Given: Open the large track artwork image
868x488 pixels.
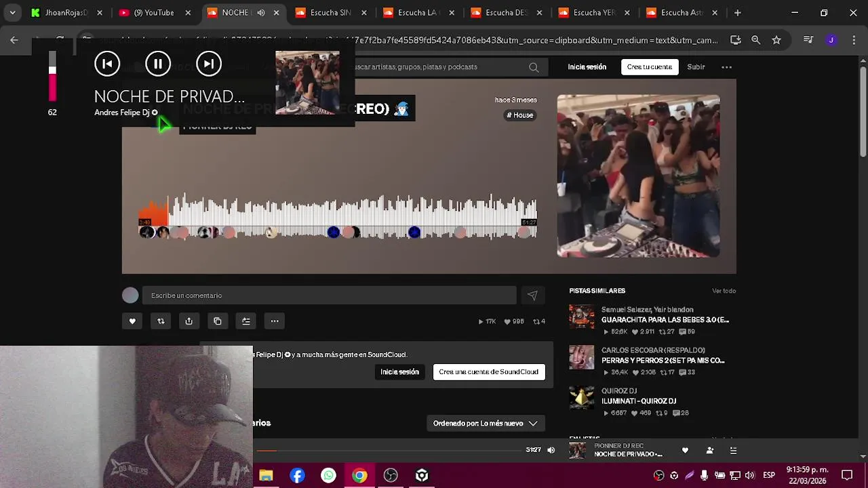Looking at the screenshot, I should point(638,176).
